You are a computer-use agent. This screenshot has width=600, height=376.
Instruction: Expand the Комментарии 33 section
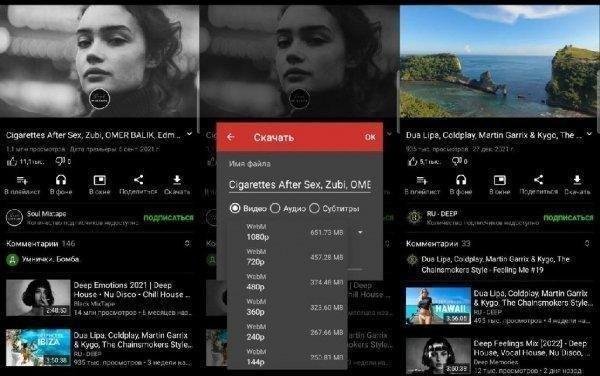[x=587, y=243]
